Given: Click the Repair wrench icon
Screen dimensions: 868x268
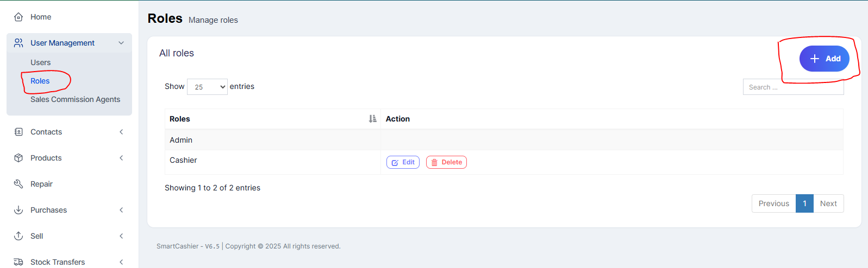Looking at the screenshot, I should [x=18, y=184].
